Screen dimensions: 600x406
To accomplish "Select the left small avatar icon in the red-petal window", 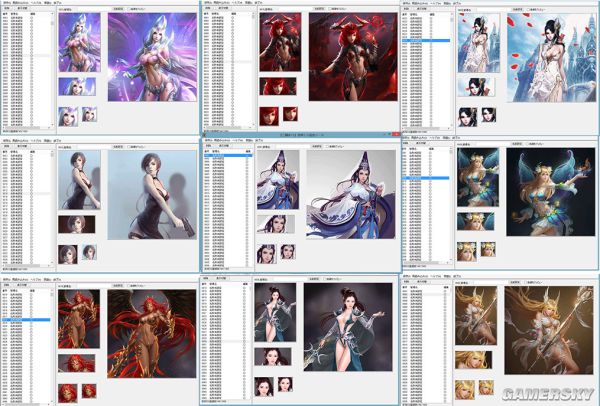I will (x=466, y=115).
